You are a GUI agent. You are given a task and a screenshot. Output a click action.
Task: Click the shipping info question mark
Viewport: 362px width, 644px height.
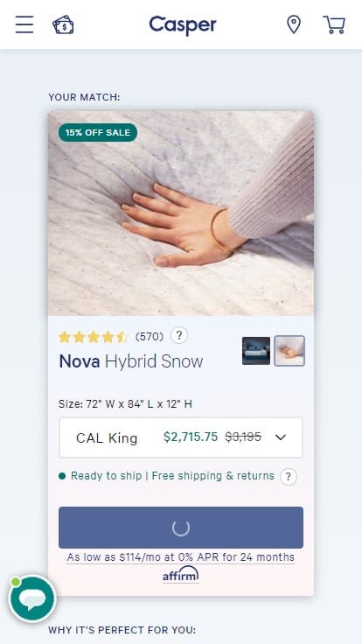pos(289,477)
